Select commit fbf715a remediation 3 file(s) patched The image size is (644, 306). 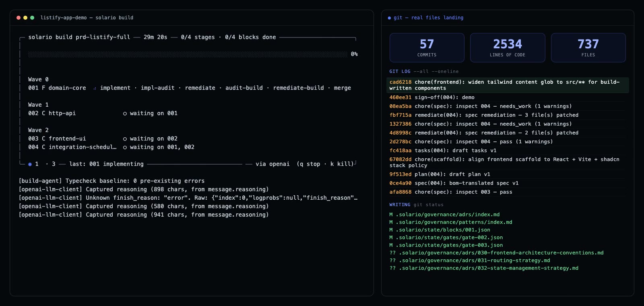[508, 115]
